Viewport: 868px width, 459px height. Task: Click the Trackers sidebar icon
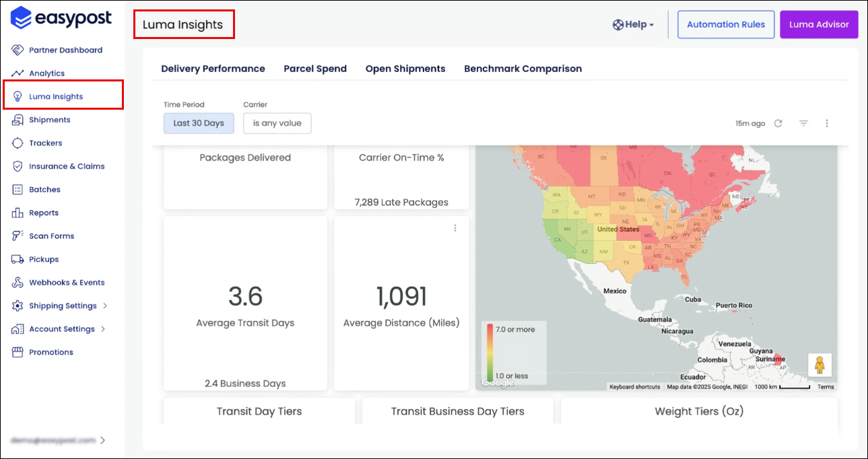click(18, 143)
